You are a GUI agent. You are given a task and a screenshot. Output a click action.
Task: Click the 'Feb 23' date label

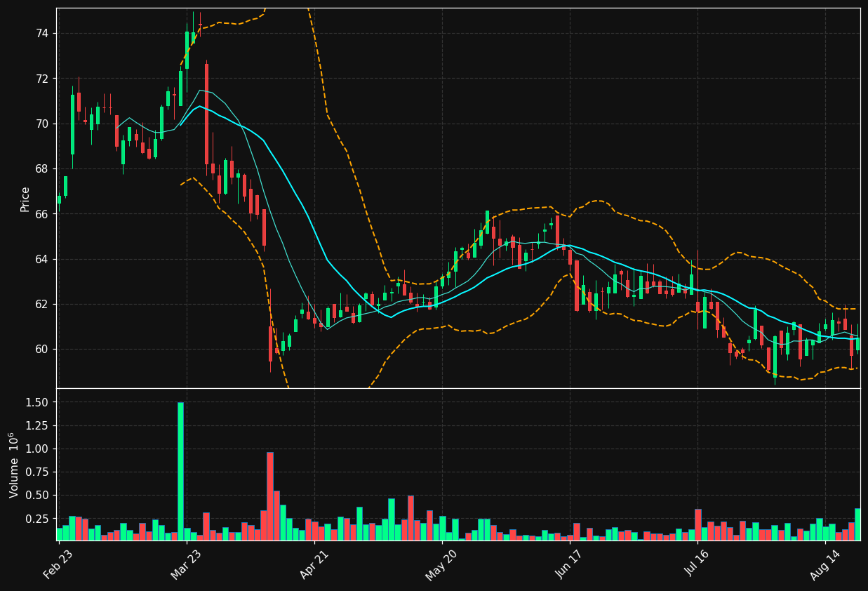coord(58,564)
